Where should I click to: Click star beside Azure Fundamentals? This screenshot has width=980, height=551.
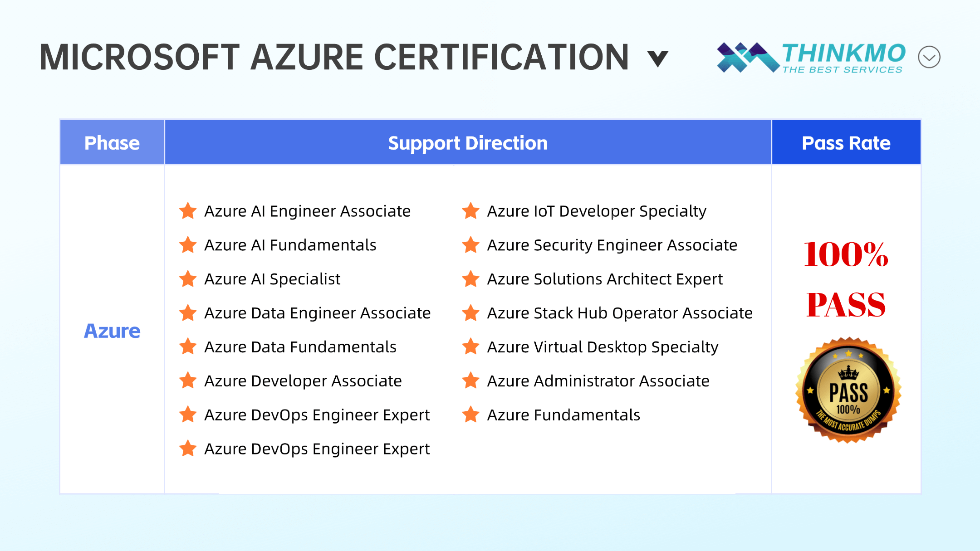(470, 414)
